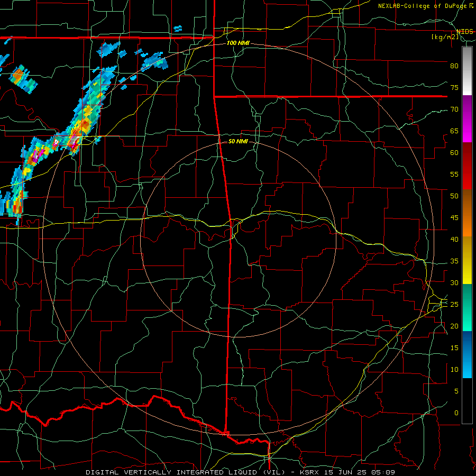Select the 80 value on the scale

pyautogui.click(x=454, y=66)
